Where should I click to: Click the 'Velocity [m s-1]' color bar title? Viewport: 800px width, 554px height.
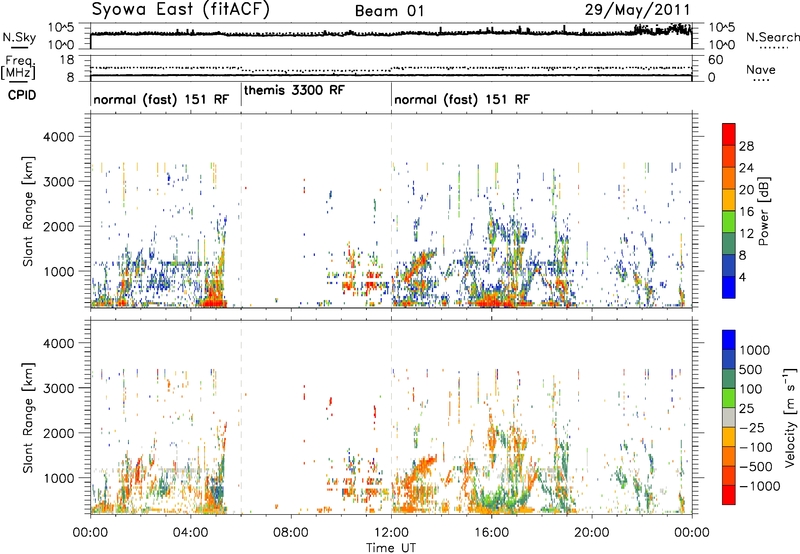point(790,417)
